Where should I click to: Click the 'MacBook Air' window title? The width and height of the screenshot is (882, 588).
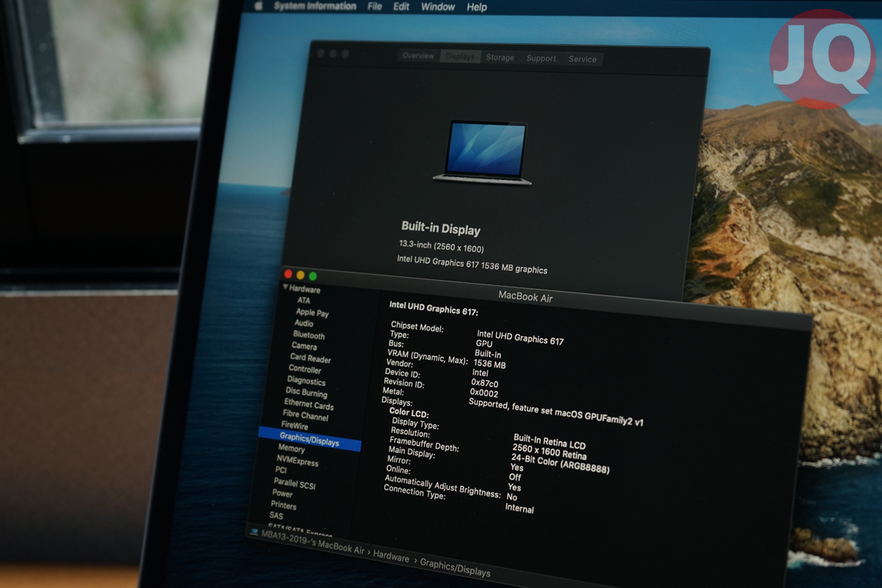pyautogui.click(x=526, y=297)
